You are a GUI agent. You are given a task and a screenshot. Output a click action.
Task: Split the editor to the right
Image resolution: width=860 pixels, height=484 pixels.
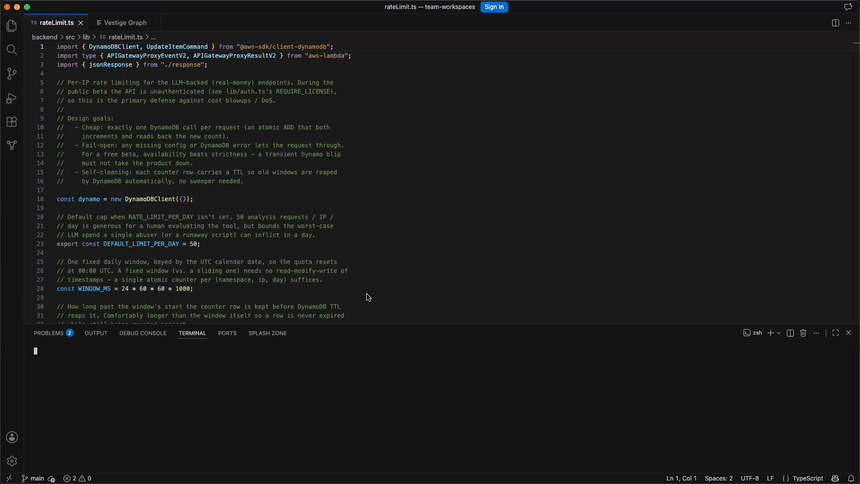[x=835, y=23]
